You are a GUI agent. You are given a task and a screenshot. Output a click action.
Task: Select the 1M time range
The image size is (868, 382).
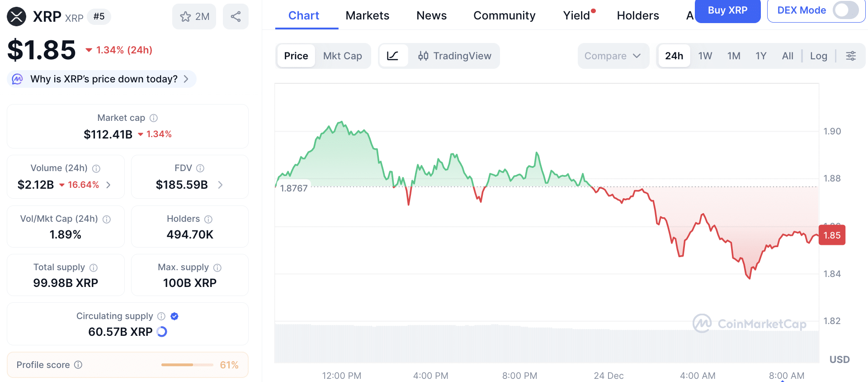tap(734, 56)
